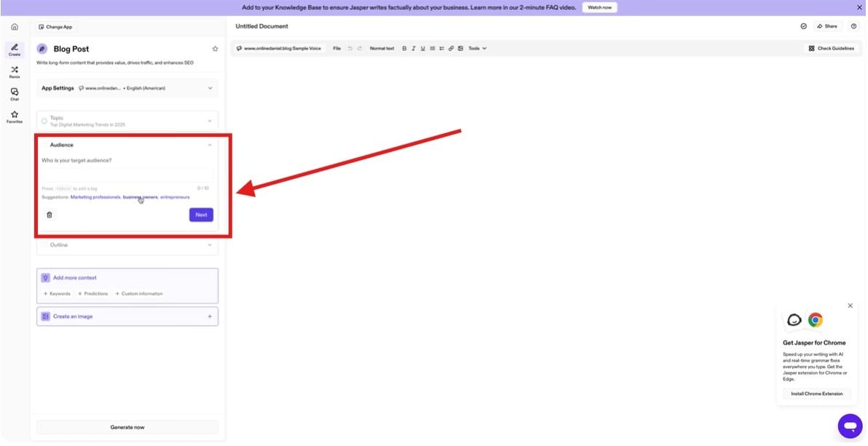Expand the Topic section chevron
The image size is (868, 446).
point(210,121)
